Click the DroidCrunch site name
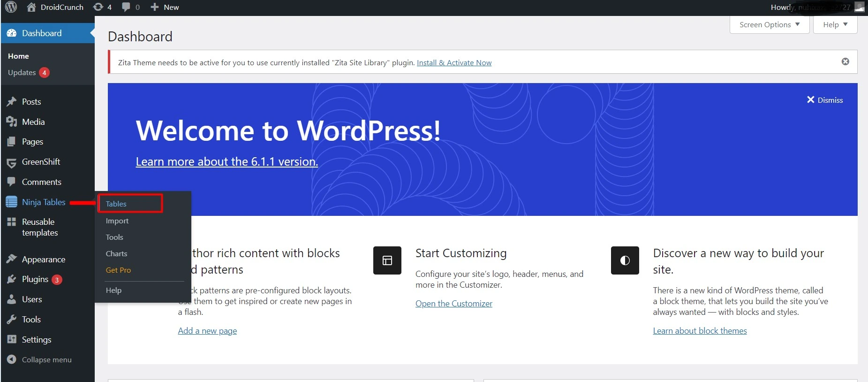Image resolution: width=868 pixels, height=382 pixels. click(x=62, y=7)
